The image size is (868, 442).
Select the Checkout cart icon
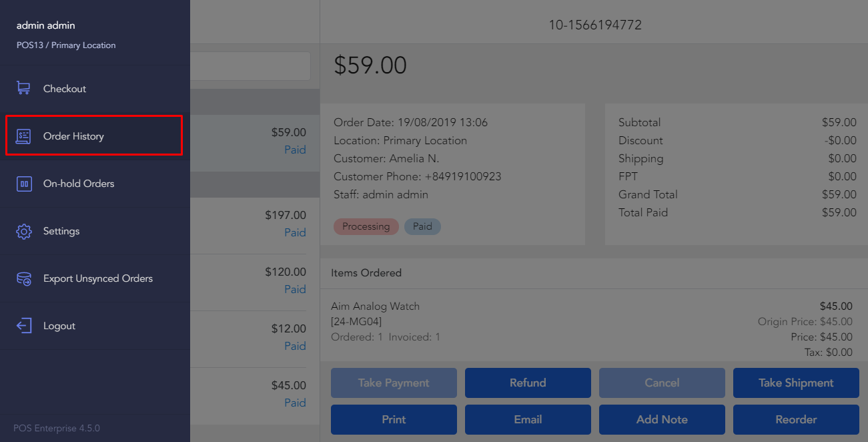(23, 87)
